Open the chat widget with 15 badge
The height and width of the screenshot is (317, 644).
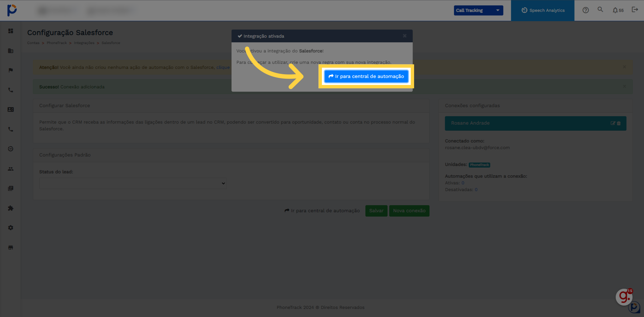click(624, 297)
